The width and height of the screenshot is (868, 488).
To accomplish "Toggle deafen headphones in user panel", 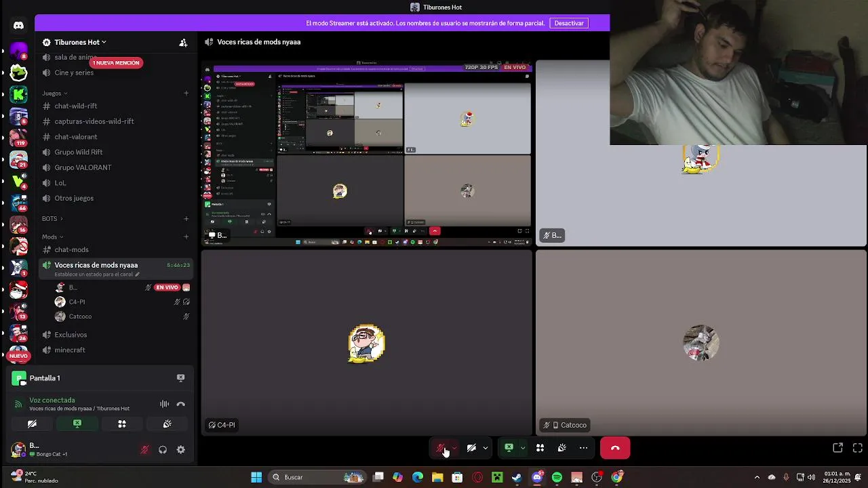I will click(163, 449).
